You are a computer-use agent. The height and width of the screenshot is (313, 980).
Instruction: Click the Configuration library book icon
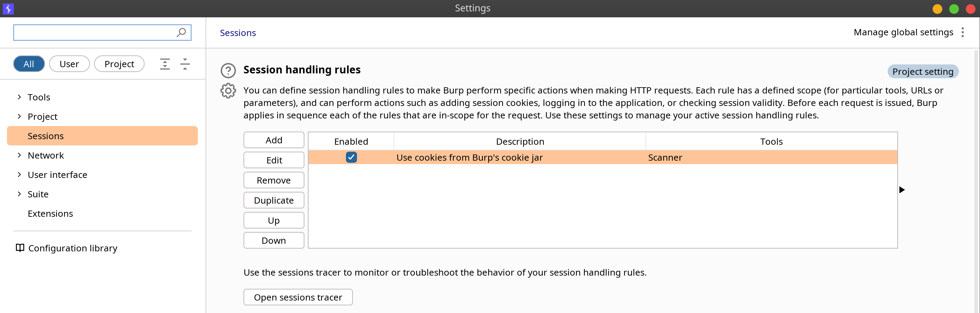click(20, 248)
